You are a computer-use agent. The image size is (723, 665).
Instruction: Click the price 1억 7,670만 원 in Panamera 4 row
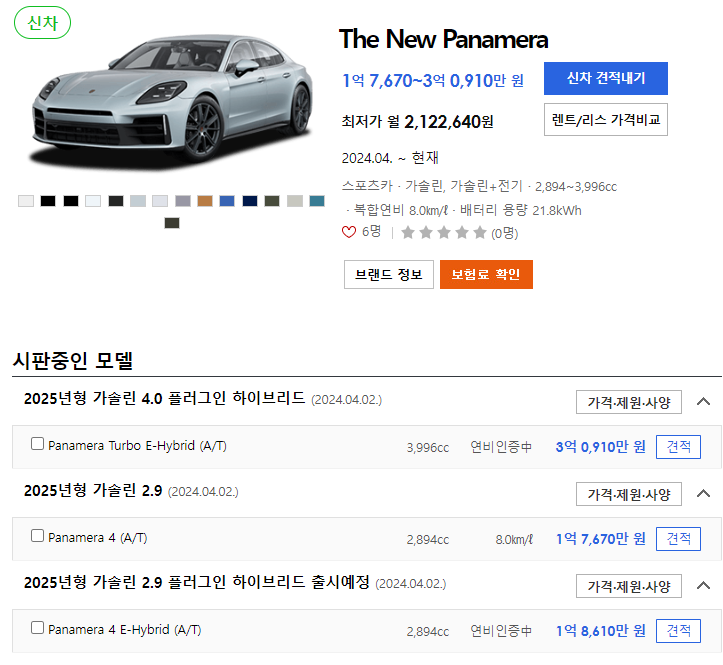pos(600,539)
